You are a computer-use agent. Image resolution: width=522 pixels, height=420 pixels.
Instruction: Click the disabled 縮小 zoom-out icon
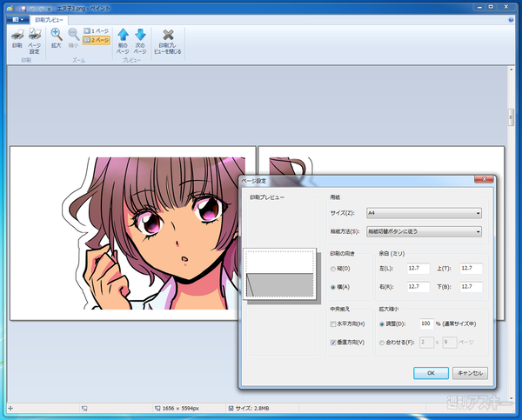pos(73,38)
